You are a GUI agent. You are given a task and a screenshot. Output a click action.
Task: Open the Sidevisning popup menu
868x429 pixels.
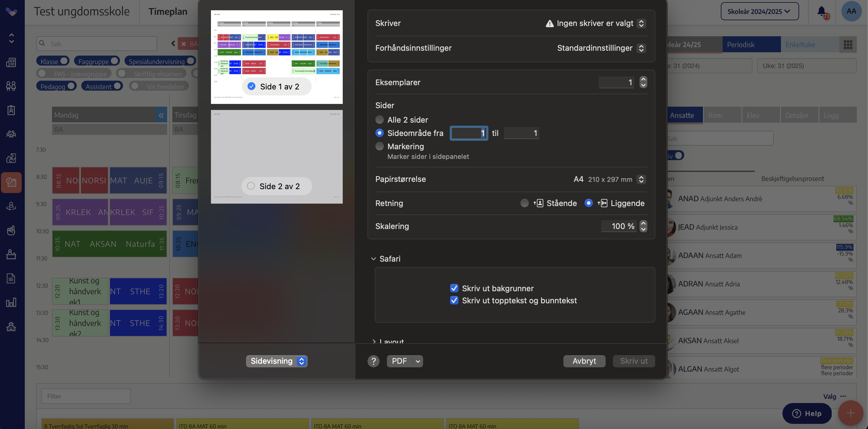tap(276, 361)
